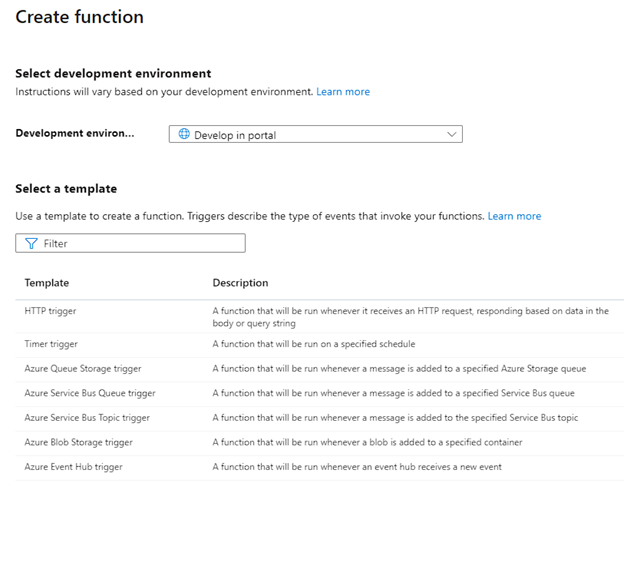This screenshot has width=624, height=569.
Task: Select the Timer trigger template
Action: (51, 344)
